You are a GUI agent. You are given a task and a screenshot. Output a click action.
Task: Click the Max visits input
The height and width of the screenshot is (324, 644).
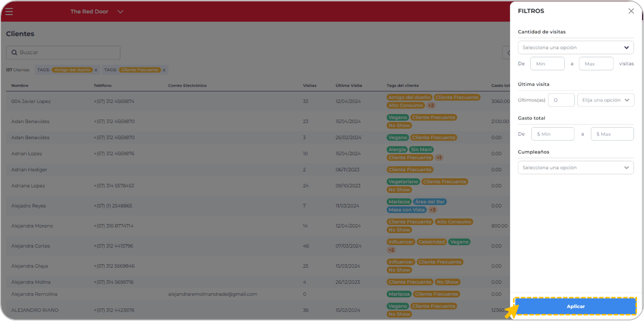(x=596, y=64)
